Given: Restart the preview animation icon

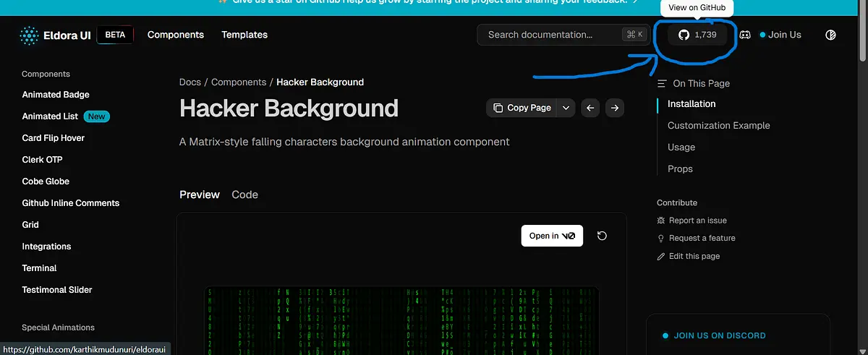Looking at the screenshot, I should point(602,236).
